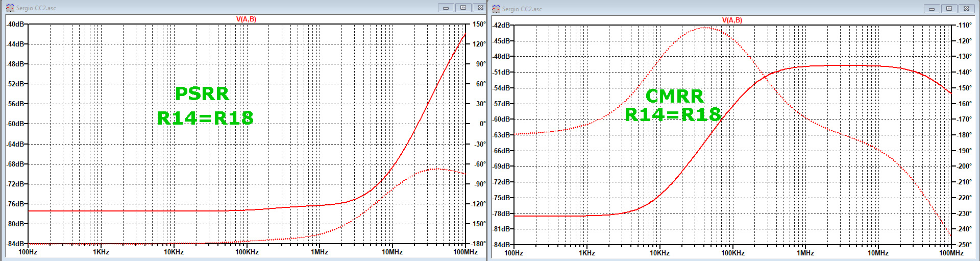Click the -66dB magnitude label

tap(501, 151)
